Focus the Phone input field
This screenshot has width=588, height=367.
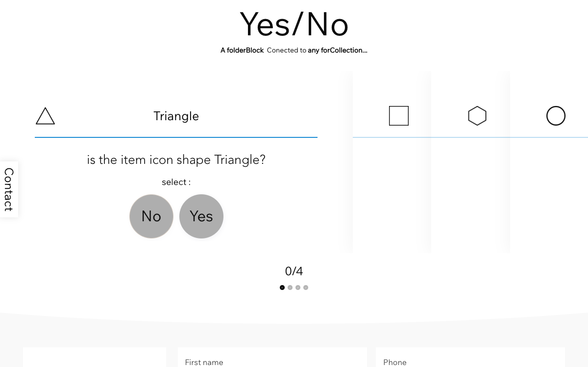coord(470,357)
